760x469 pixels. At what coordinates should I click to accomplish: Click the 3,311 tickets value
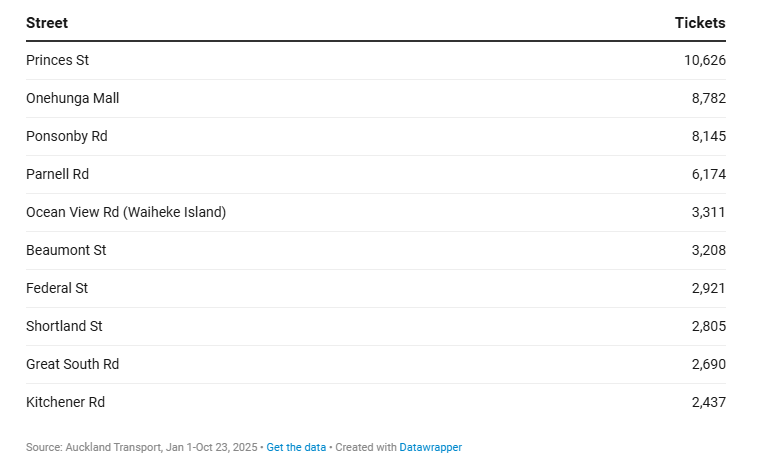(x=708, y=212)
